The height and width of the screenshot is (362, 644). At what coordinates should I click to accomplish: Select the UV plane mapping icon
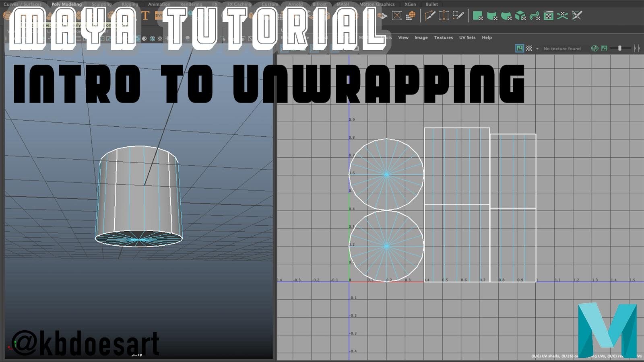coord(477,16)
